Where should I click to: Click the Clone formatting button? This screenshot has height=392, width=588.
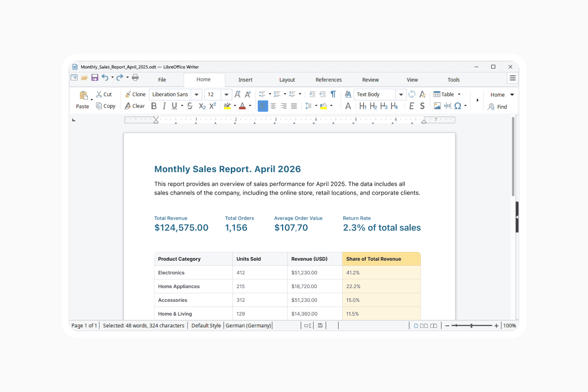[x=135, y=94]
